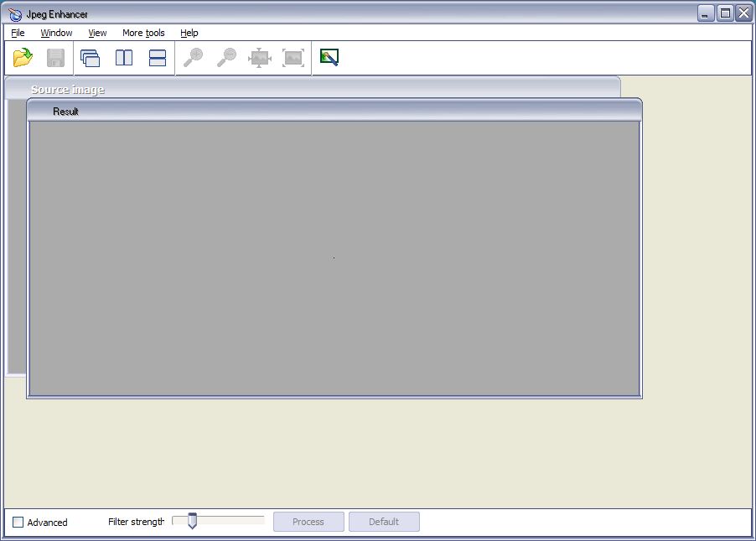Open the View menu
This screenshot has height=541, width=756.
click(x=97, y=33)
